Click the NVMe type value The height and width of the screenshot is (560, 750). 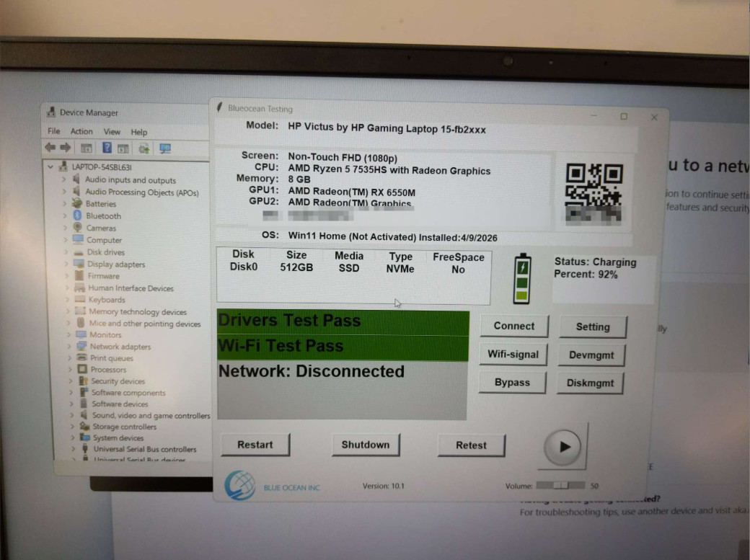[x=400, y=268]
